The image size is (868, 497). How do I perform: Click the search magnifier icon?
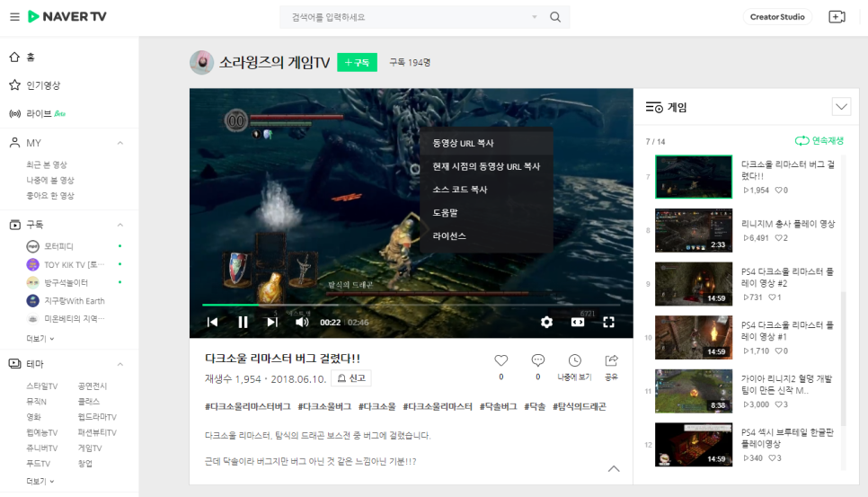(555, 17)
